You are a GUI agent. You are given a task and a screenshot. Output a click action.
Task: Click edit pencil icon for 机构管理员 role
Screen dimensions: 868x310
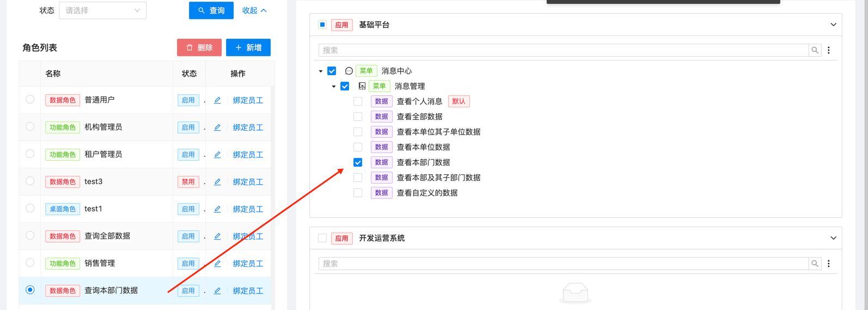point(217,127)
